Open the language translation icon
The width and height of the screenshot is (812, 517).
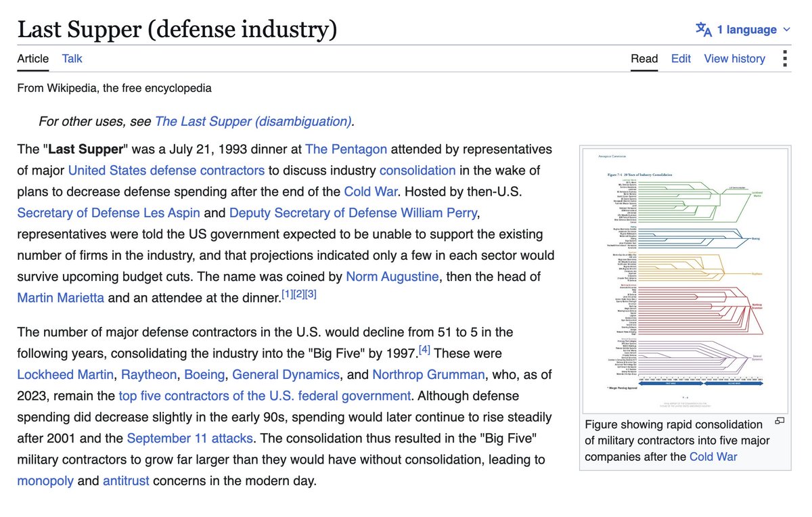[x=704, y=30]
